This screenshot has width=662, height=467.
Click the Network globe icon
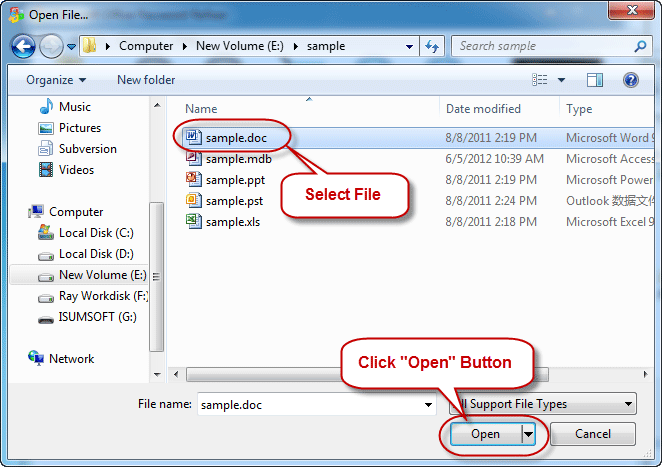[x=36, y=358]
